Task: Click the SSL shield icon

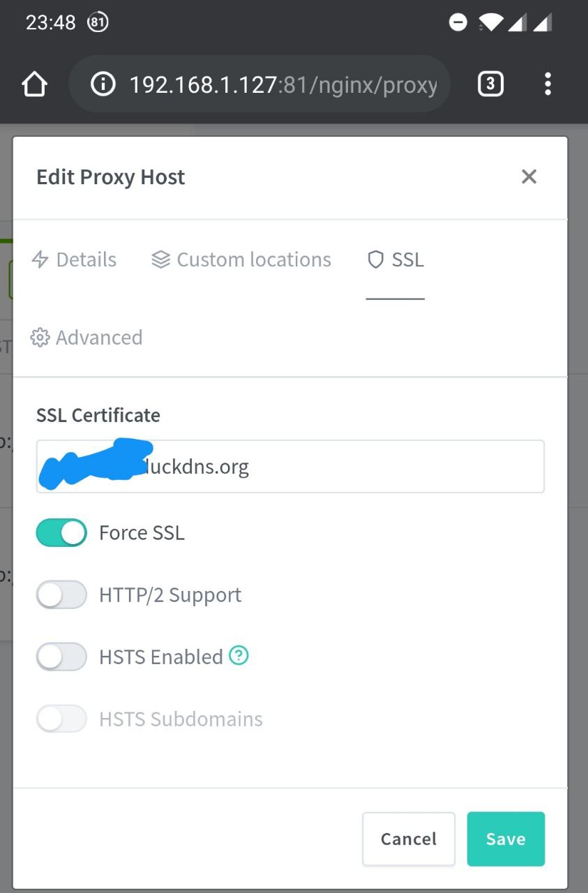Action: [x=376, y=260]
